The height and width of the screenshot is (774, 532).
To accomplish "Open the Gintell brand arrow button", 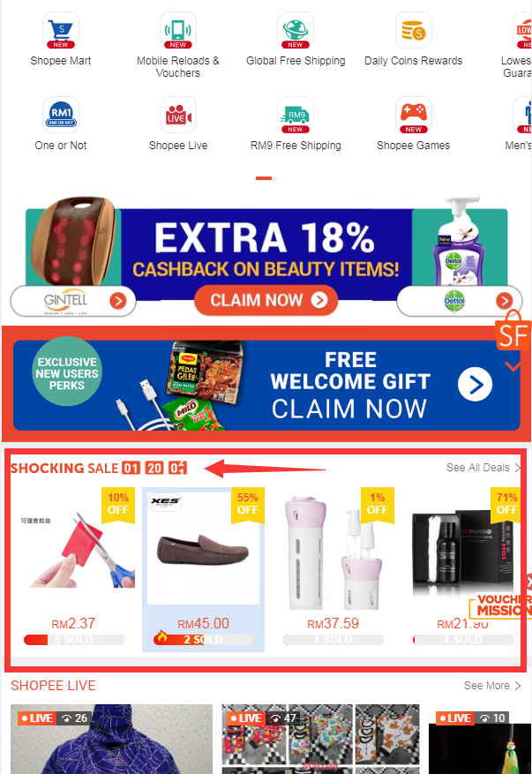I will [118, 301].
